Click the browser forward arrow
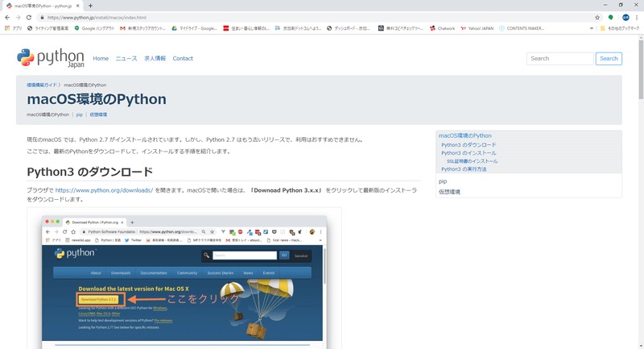 18,17
